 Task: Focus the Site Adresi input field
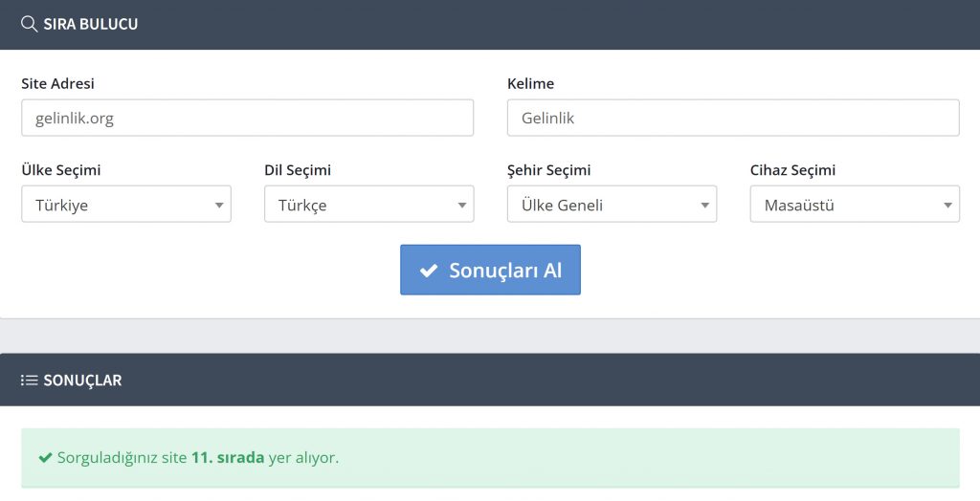tap(247, 119)
